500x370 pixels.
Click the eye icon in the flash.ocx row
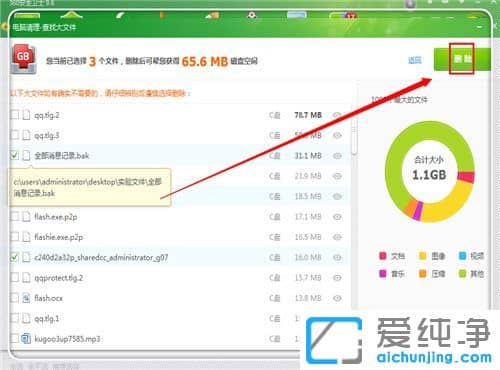coord(337,298)
